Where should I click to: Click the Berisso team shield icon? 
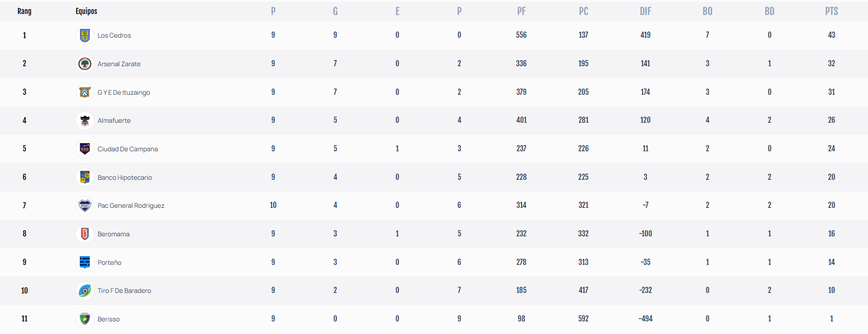pyautogui.click(x=85, y=319)
